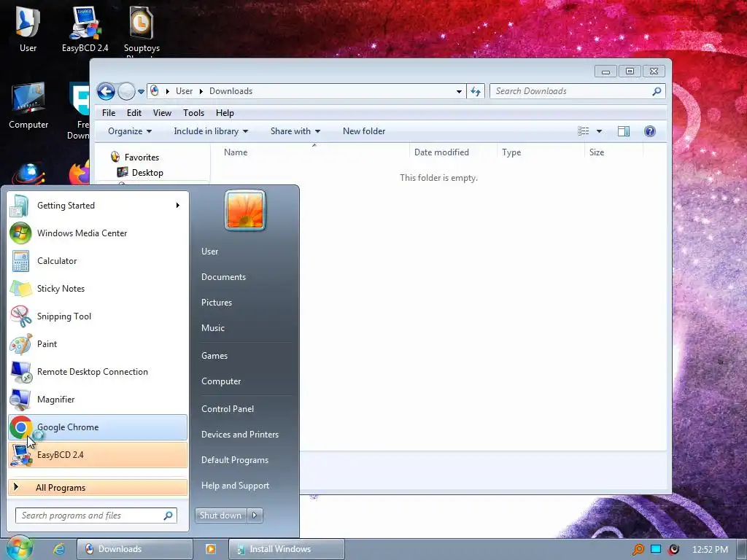747x560 pixels.
Task: Open the Edit menu
Action: pos(134,113)
